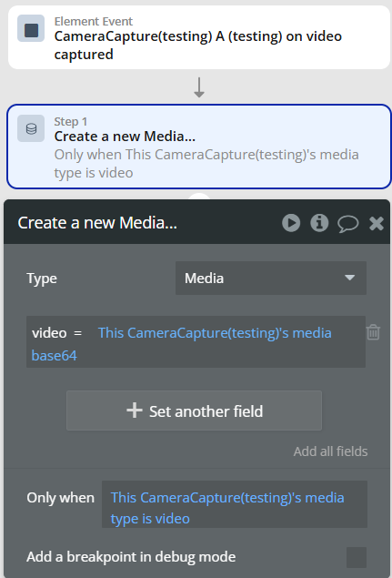Click the Type dropdown arrow
The height and width of the screenshot is (578, 392).
[349, 278]
